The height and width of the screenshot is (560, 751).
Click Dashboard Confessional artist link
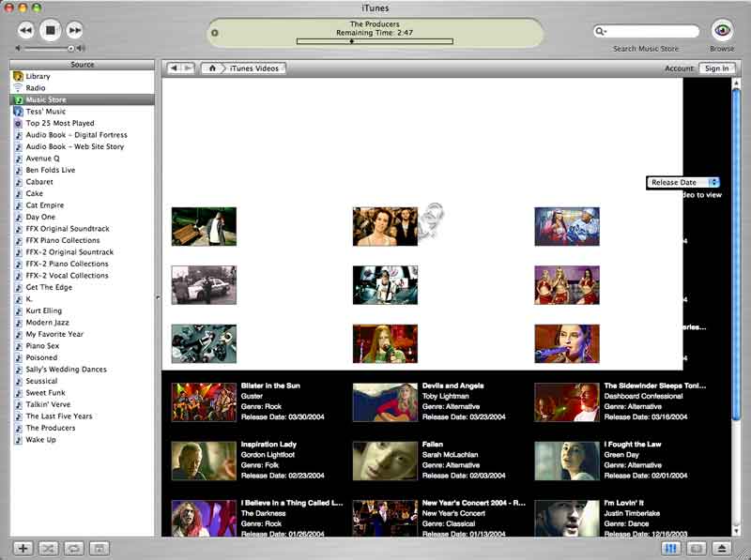643,396
